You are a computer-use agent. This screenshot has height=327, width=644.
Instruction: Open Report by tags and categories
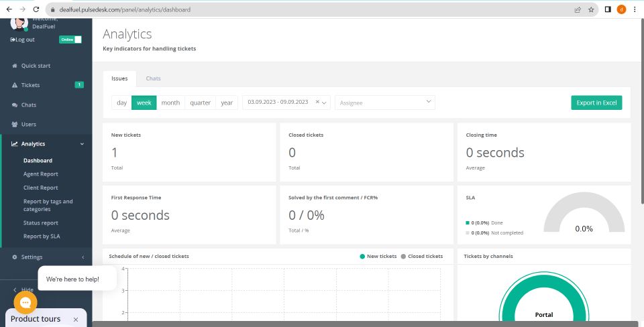click(48, 205)
